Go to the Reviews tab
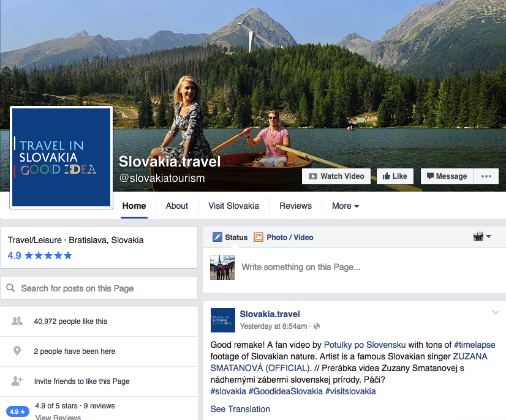Viewport: 506px width, 420px height. pos(296,206)
